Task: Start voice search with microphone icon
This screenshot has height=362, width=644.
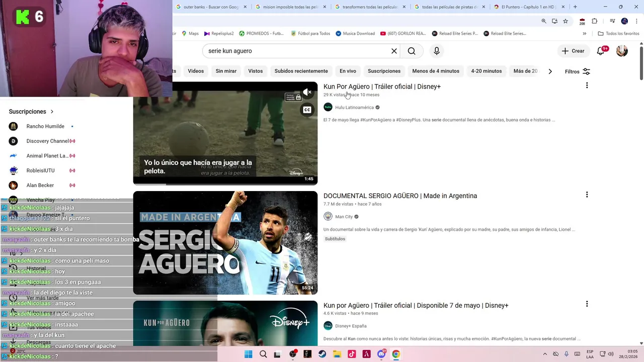Action: [x=437, y=51]
